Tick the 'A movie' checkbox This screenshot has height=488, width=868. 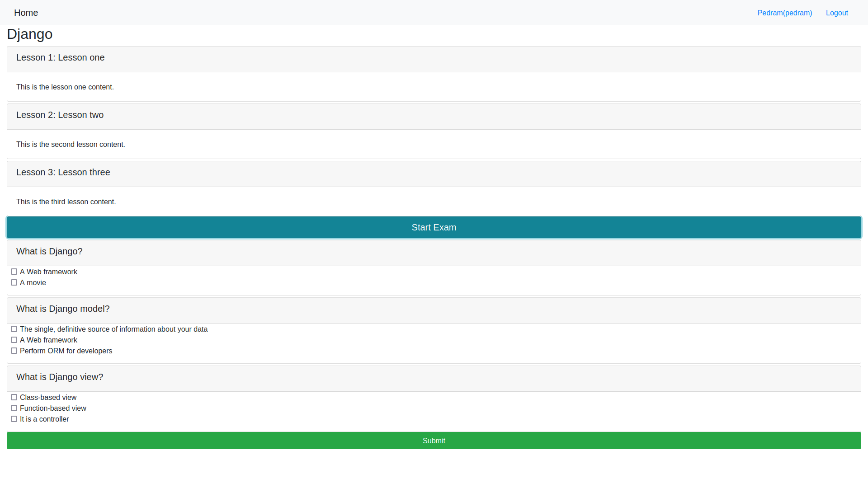pos(14,282)
